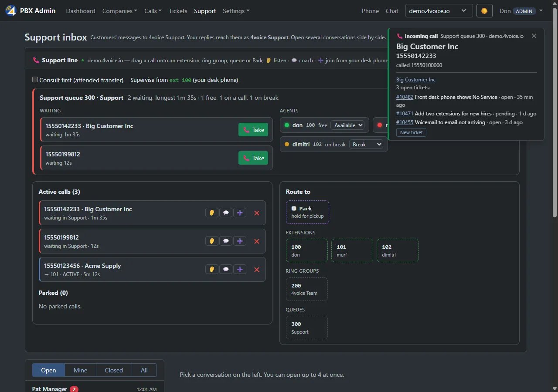Screen dimensions: 558x392
Task: Click the incoming call phone icon in popup
Action: pyautogui.click(x=400, y=36)
